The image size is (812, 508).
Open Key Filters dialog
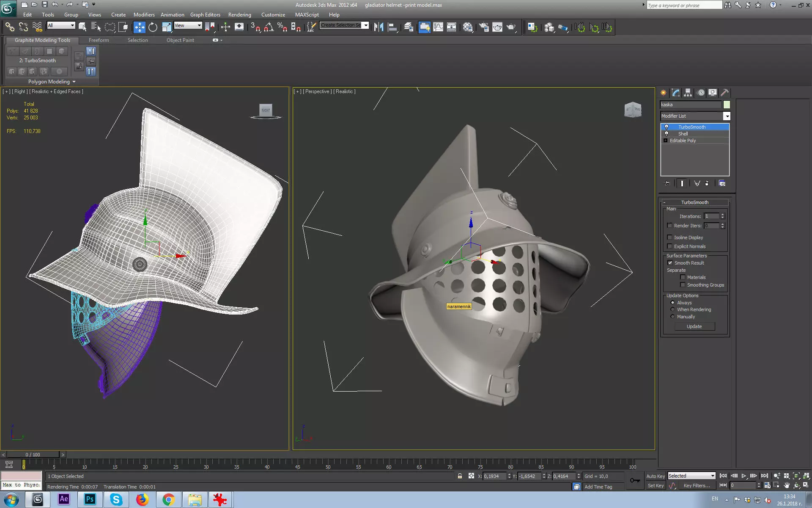pos(697,486)
